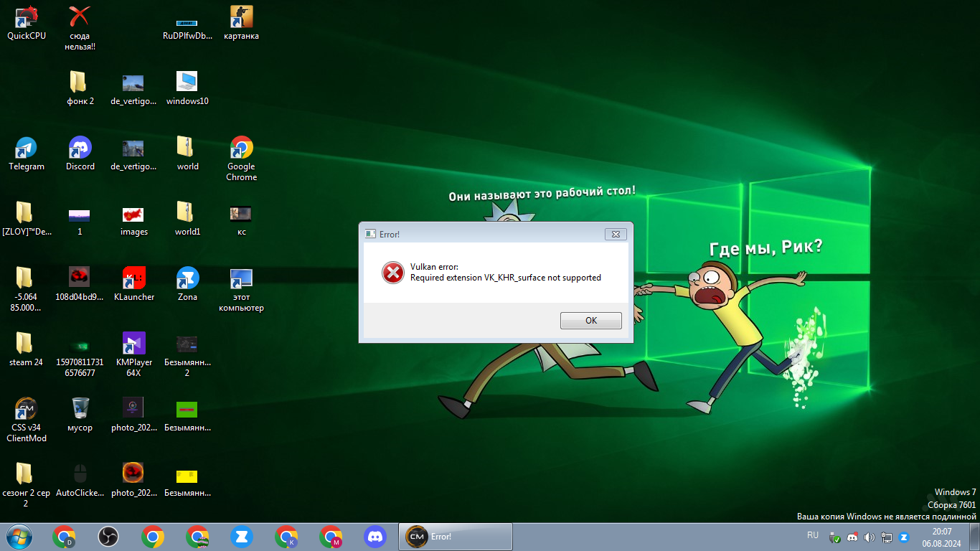Image resolution: width=980 pixels, height=551 pixels.
Task: Select the KMPlayer 64X desktop icon
Action: (133, 344)
